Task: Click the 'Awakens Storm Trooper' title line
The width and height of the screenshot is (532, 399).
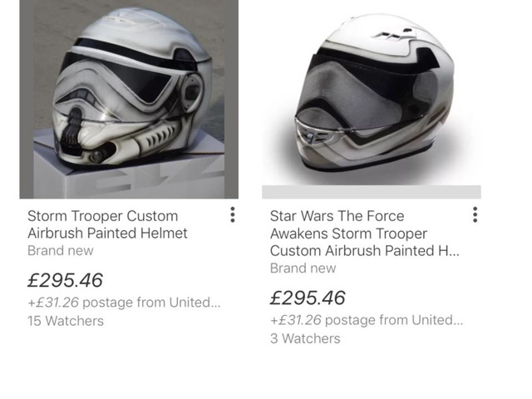Action: (x=348, y=234)
